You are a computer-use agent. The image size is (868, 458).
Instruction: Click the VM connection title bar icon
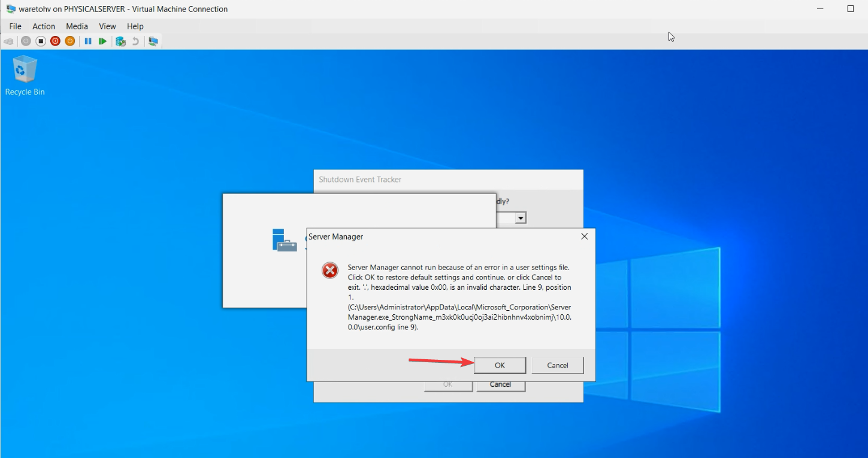[11, 9]
